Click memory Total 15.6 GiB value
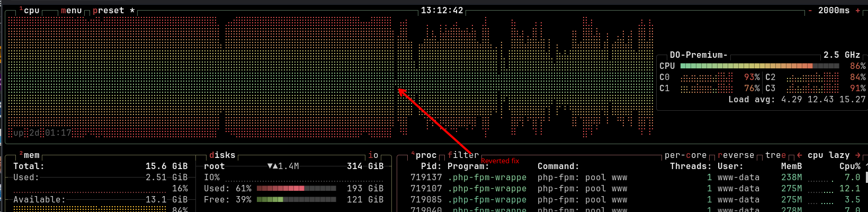868x212 pixels. pyautogui.click(x=167, y=166)
